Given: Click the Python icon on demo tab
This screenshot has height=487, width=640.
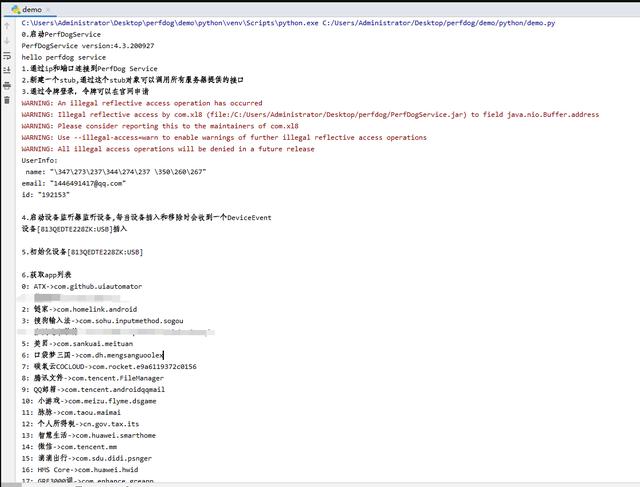Looking at the screenshot, I should 16,9.
